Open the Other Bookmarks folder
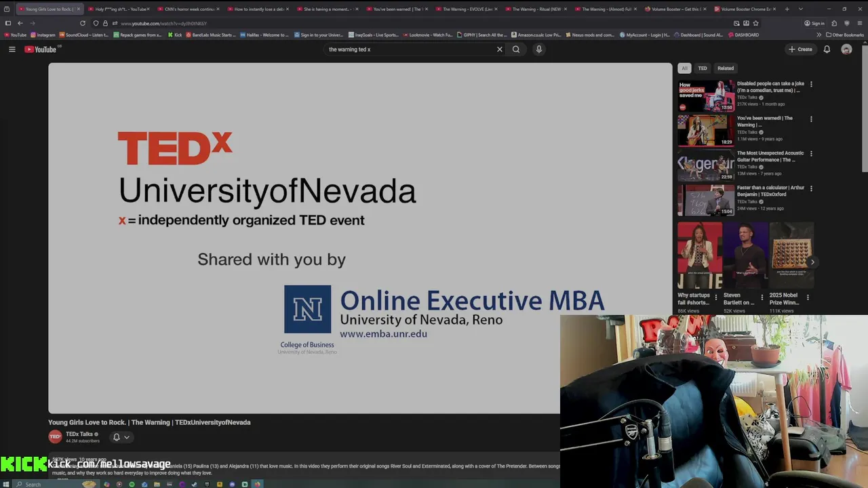 tap(845, 35)
